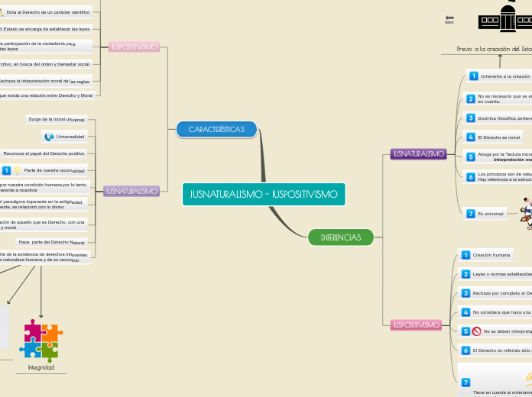The width and height of the screenshot is (532, 397).
Task: Click number 6 icon beside "El Derecho es referido sólo"
Action: point(465,350)
